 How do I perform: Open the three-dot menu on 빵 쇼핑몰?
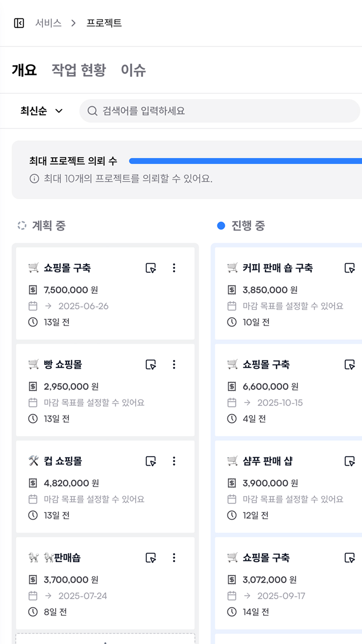point(174,365)
